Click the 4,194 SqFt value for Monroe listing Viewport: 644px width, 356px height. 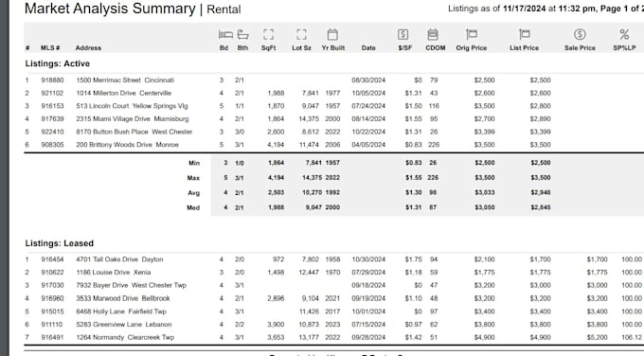click(276, 145)
